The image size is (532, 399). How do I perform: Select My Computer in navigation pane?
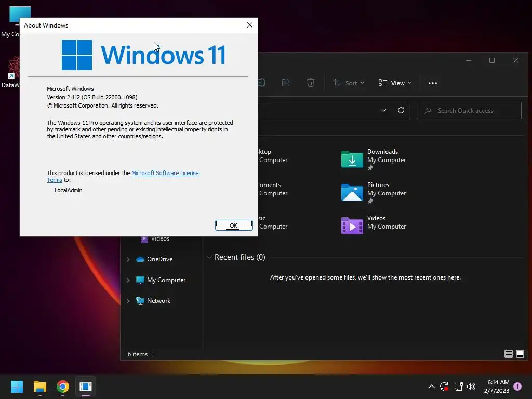click(x=161, y=280)
